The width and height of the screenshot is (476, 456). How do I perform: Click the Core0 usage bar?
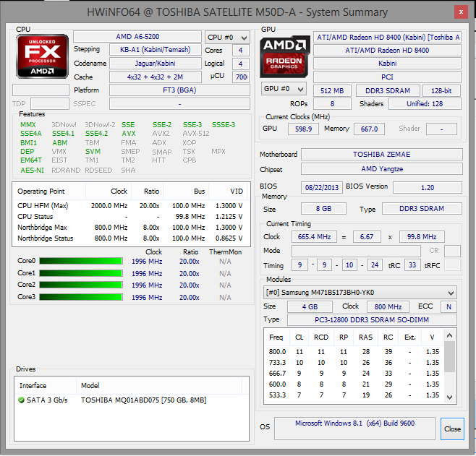pos(81,261)
